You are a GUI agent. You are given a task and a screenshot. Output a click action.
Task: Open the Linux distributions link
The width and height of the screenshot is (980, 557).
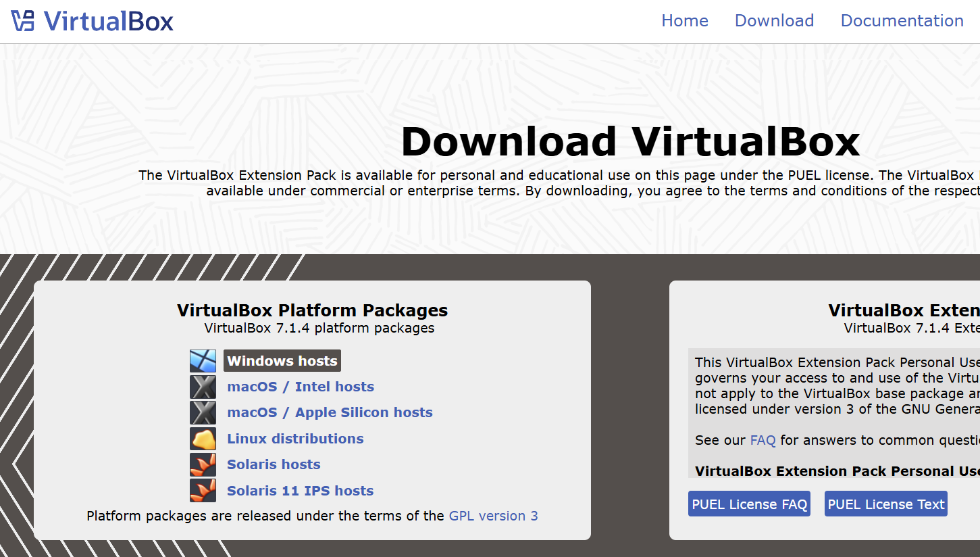(x=295, y=439)
